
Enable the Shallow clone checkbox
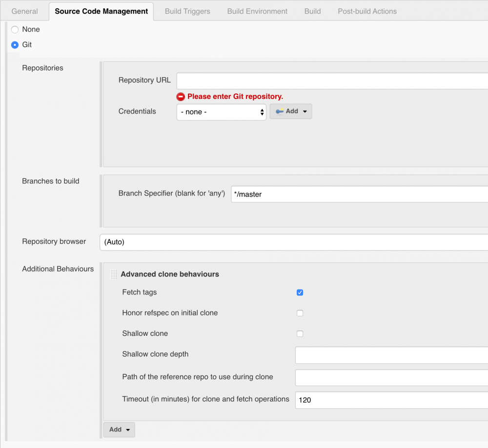[x=300, y=333]
